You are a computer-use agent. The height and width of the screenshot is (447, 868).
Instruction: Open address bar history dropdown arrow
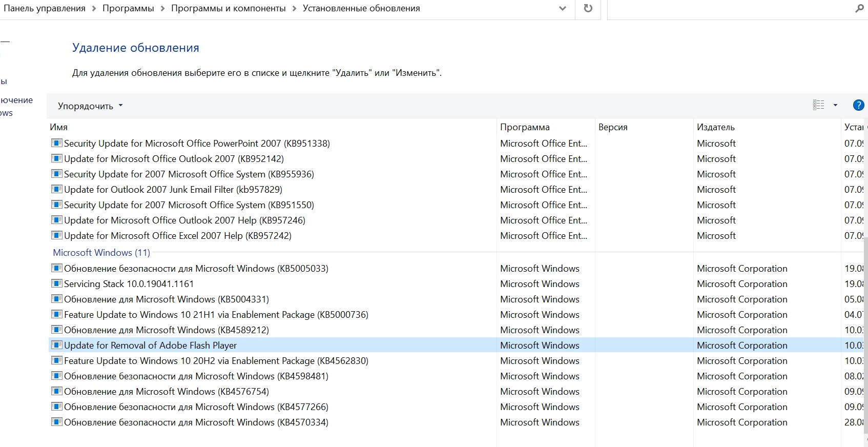pos(563,8)
